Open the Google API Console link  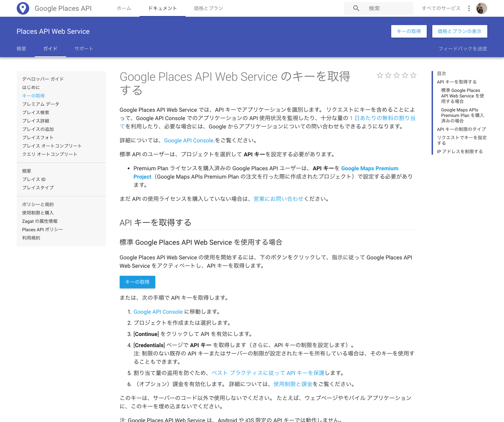[189, 140]
